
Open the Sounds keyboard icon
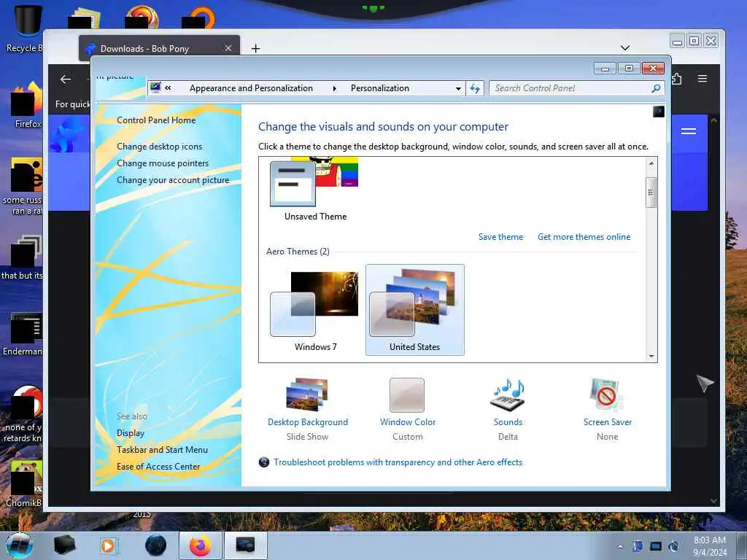(x=508, y=394)
